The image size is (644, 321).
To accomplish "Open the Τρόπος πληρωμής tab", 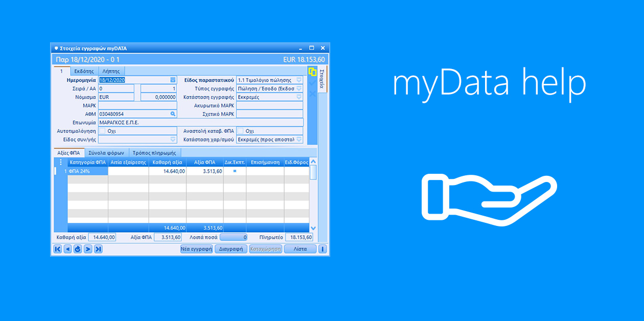I will point(154,152).
